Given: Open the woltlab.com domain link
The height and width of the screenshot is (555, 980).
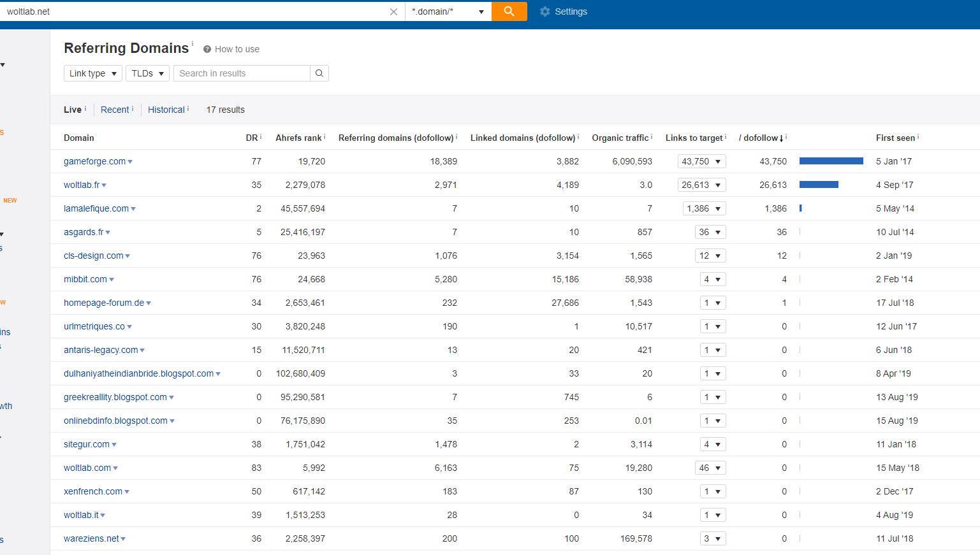Looking at the screenshot, I should pos(87,468).
